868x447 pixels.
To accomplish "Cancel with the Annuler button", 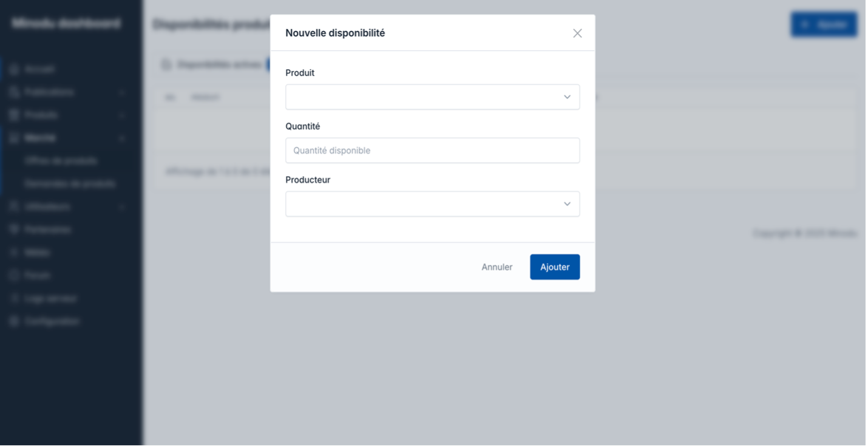I will pos(497,267).
